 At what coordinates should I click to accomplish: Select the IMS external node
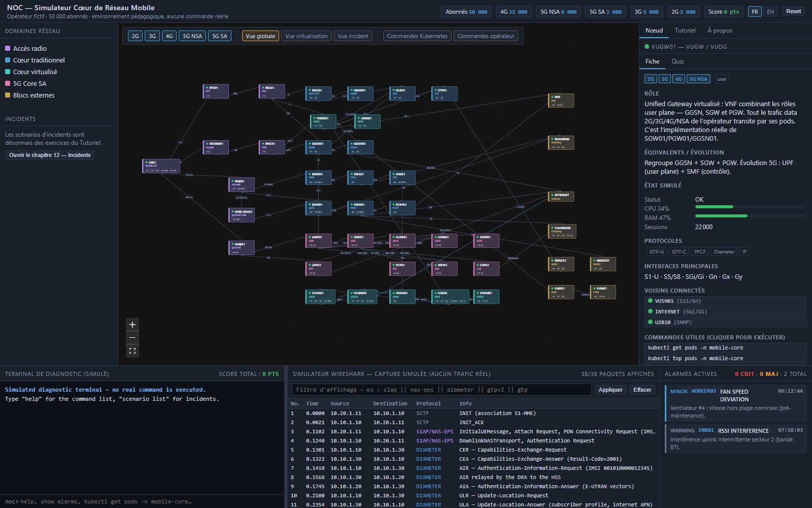point(561,101)
